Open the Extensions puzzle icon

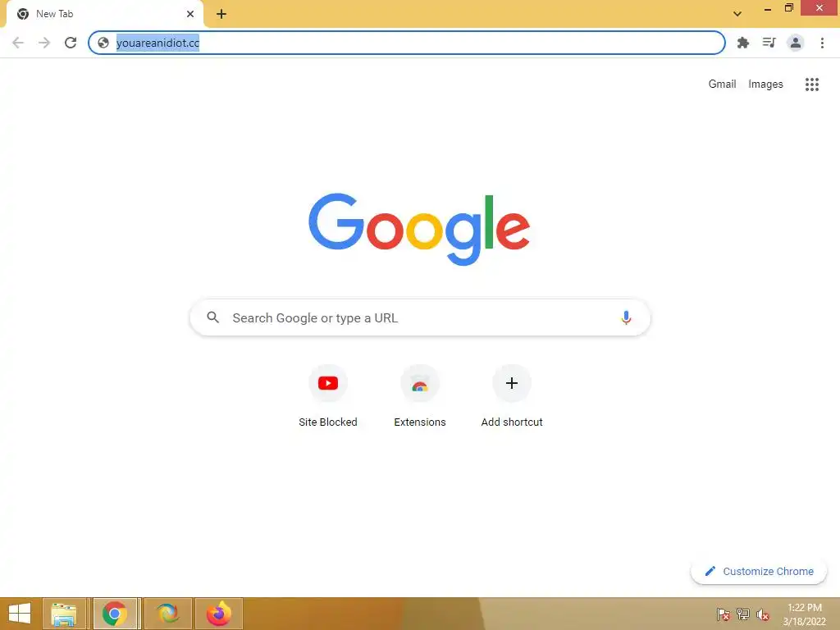tap(742, 43)
